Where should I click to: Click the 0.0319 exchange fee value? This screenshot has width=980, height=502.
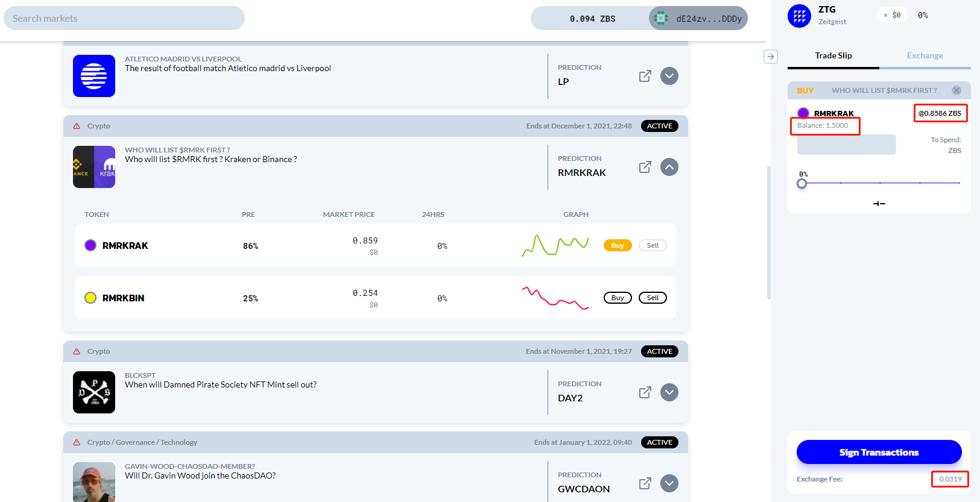tap(950, 479)
